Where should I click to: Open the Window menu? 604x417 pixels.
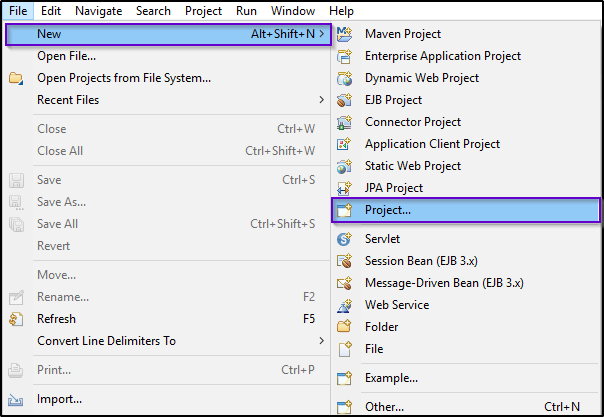(293, 11)
